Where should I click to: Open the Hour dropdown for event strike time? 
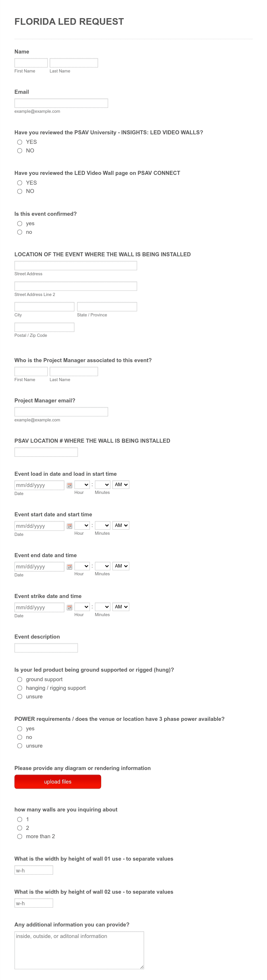[x=82, y=607]
